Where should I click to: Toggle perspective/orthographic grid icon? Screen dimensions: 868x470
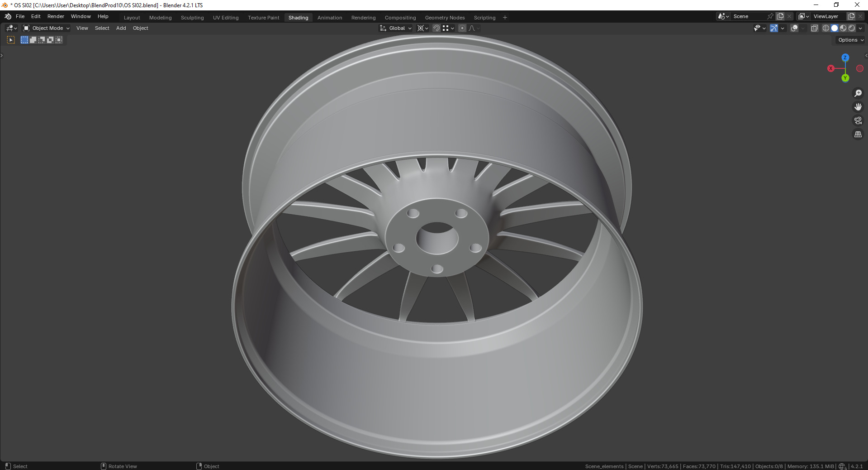pos(858,134)
